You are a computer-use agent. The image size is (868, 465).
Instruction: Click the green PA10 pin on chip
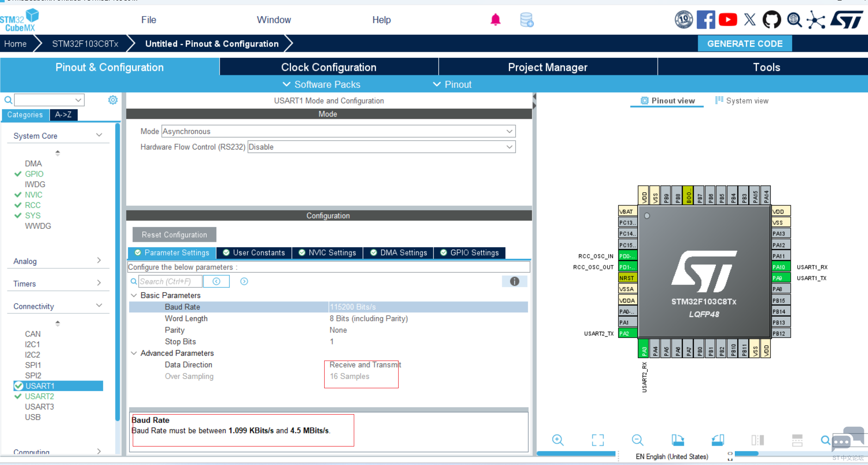point(781,267)
